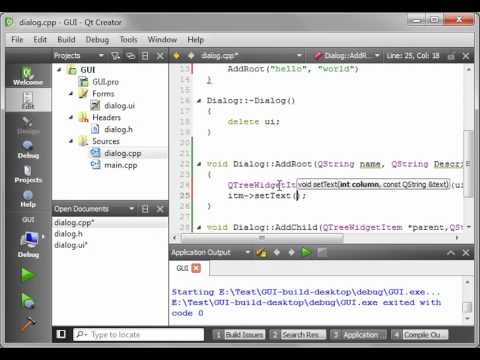480x360 pixels.
Task: Open Search Results output pane
Action: pos(298,334)
